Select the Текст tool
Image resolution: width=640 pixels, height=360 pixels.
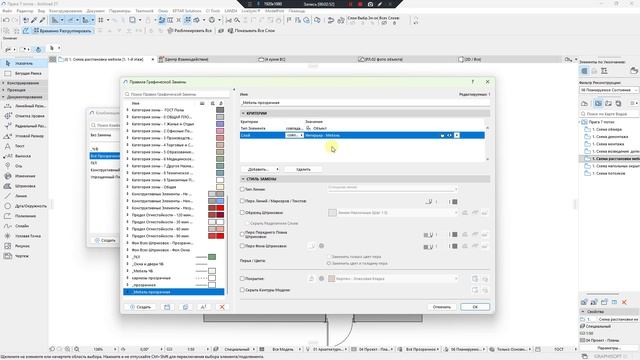24,146
